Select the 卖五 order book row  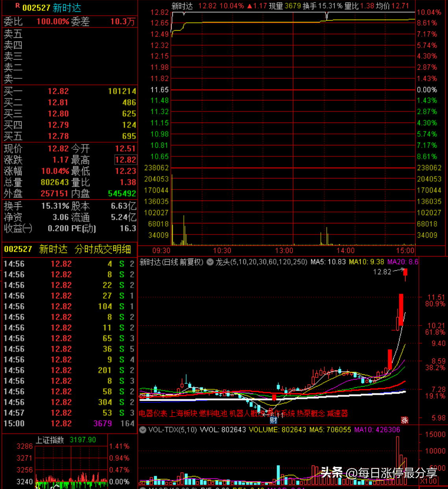pyautogui.click(x=70, y=34)
